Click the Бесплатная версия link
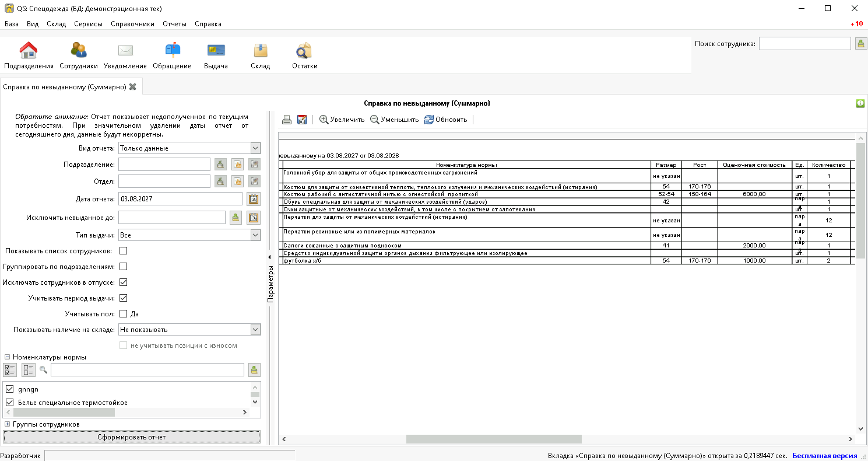This screenshot has width=868, height=461. [x=824, y=456]
